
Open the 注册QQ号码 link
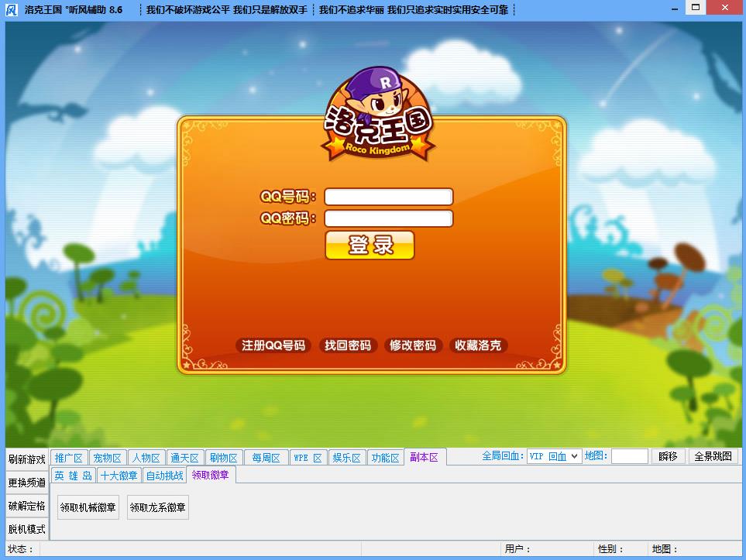coord(273,345)
